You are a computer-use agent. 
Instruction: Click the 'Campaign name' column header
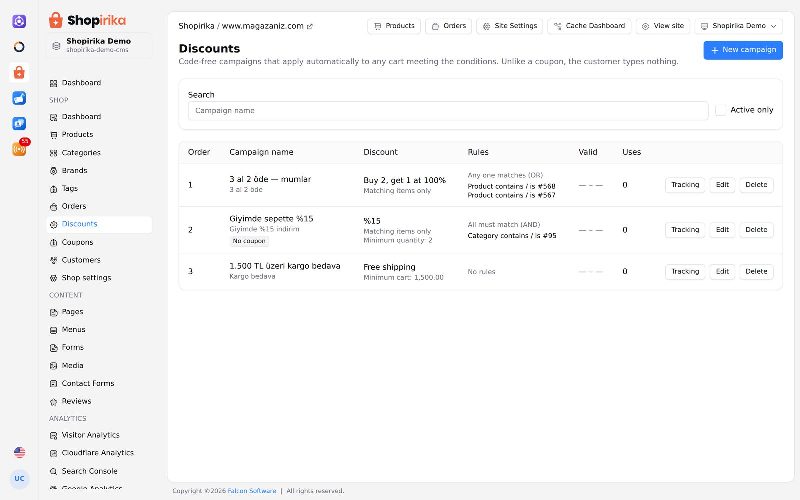(x=261, y=152)
